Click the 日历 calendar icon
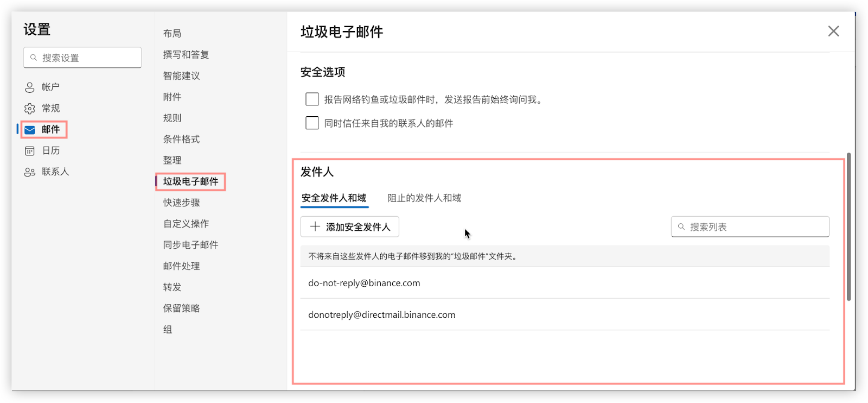Image resolution: width=868 pixels, height=403 pixels. [x=30, y=151]
